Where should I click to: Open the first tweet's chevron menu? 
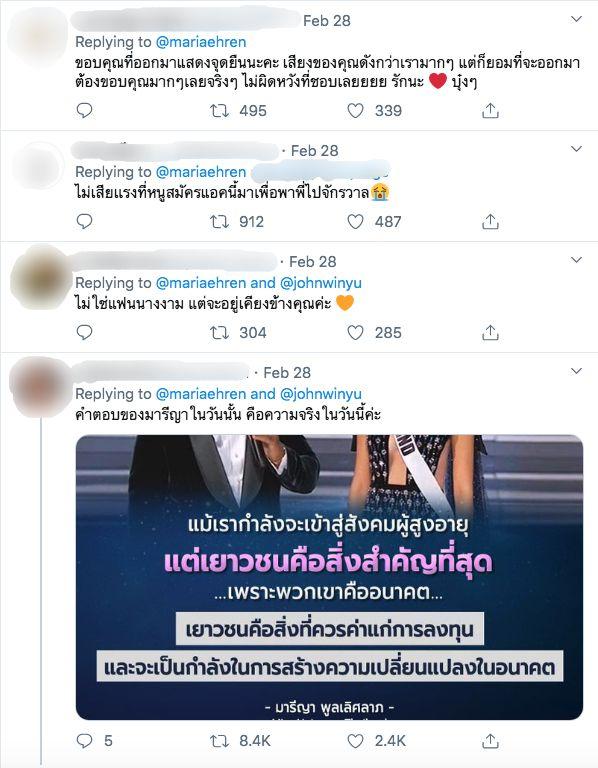(x=576, y=19)
